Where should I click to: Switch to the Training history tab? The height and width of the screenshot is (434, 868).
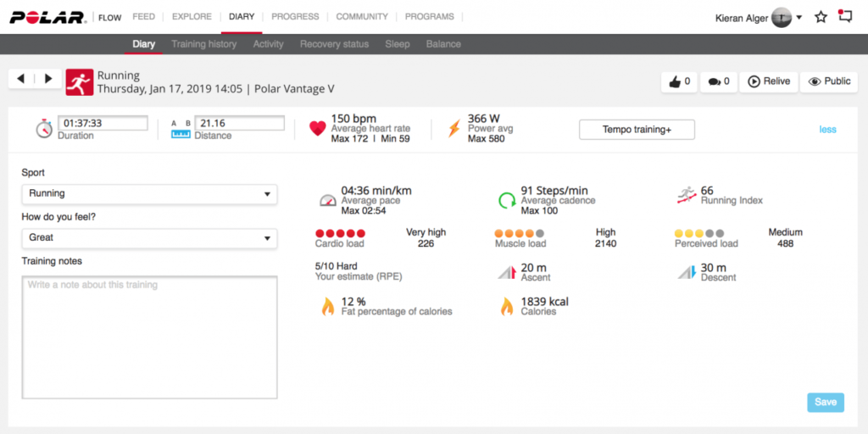[x=204, y=44]
